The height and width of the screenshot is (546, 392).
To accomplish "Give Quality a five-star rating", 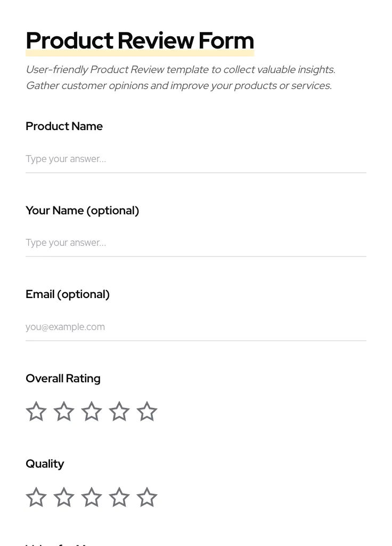I will point(147,497).
